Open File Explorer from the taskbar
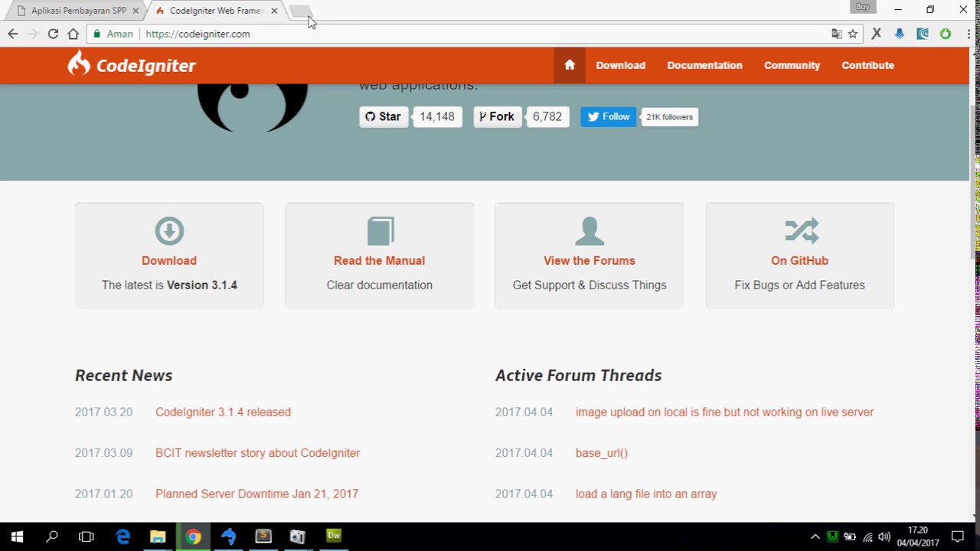The height and width of the screenshot is (551, 980). click(x=158, y=537)
